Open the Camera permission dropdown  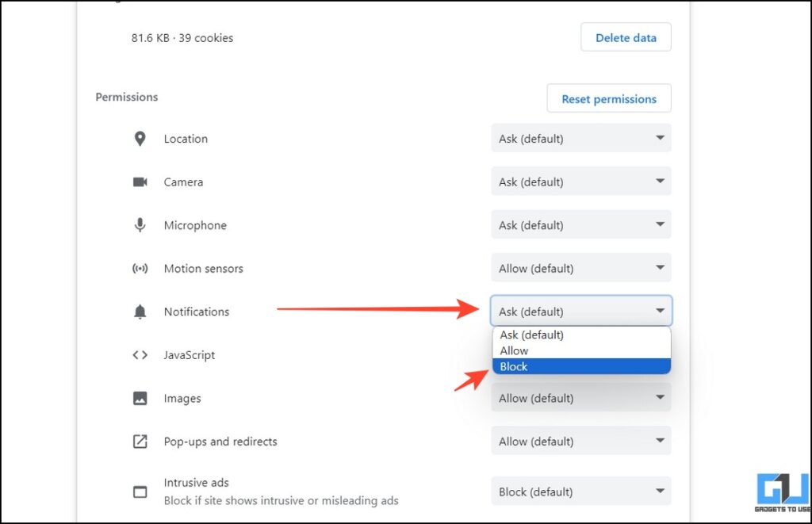point(580,181)
